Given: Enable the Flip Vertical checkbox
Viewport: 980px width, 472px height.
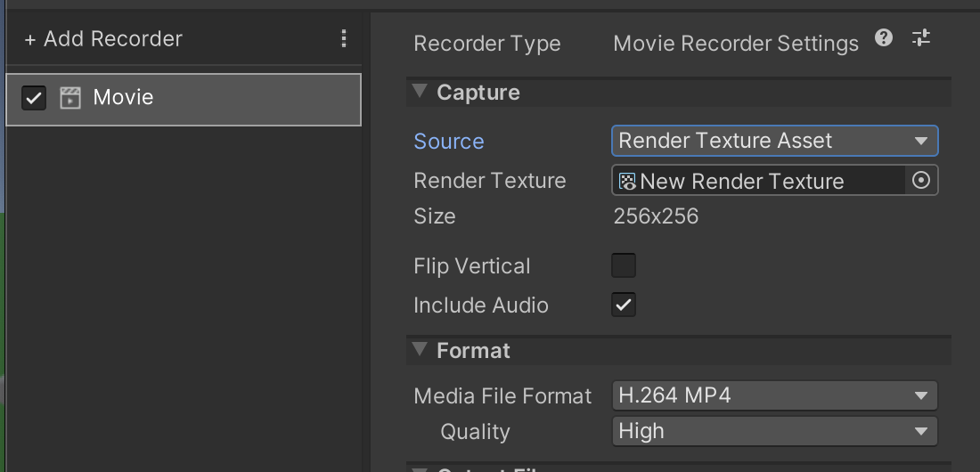Looking at the screenshot, I should tap(624, 265).
